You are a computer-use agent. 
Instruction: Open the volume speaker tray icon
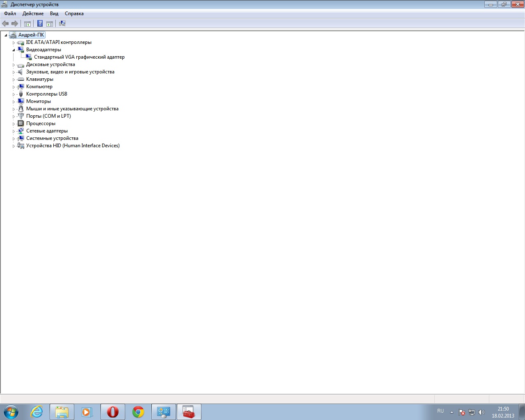(x=482, y=412)
